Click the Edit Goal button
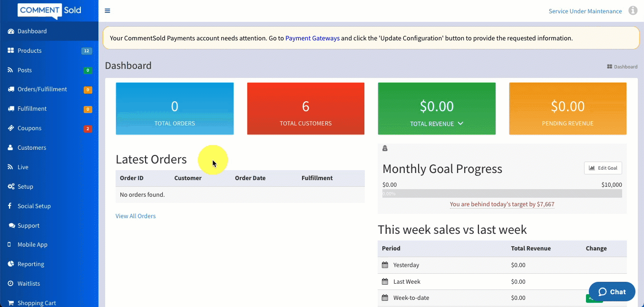The image size is (644, 307). [x=603, y=168]
